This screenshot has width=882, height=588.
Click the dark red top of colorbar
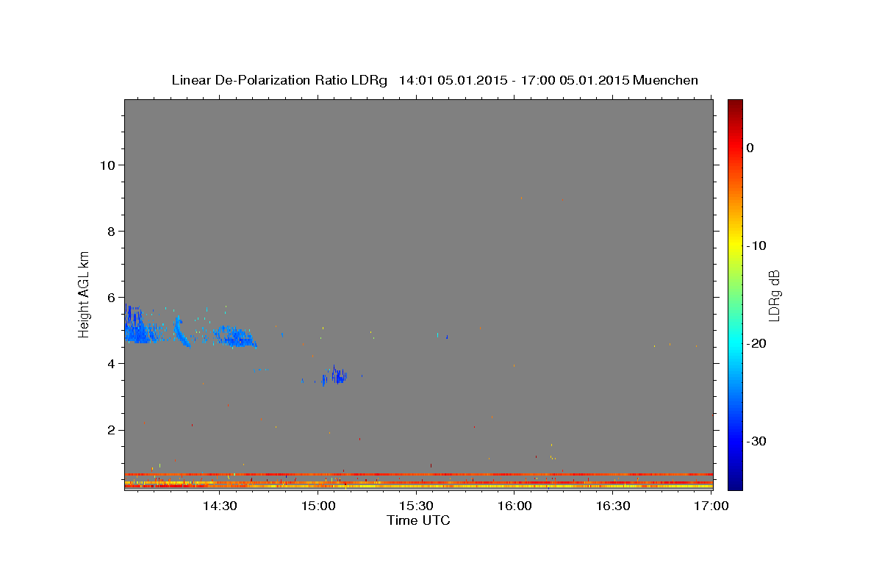pos(735,107)
